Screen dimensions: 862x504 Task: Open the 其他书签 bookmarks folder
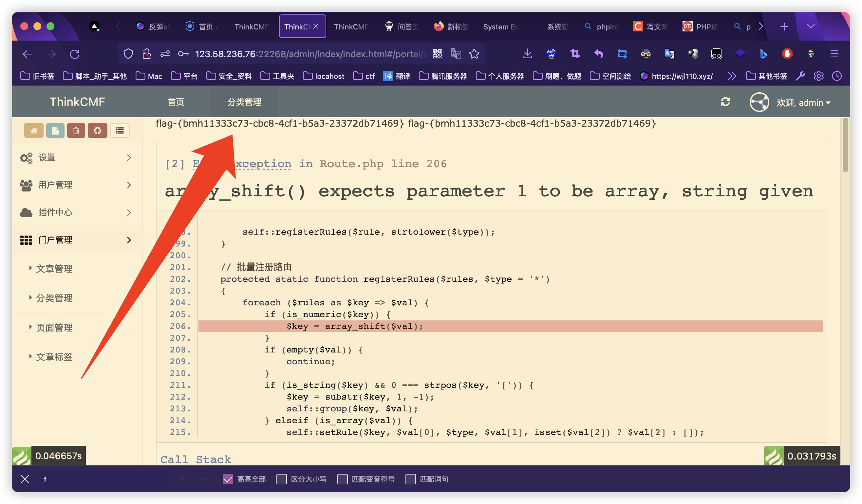pos(766,76)
